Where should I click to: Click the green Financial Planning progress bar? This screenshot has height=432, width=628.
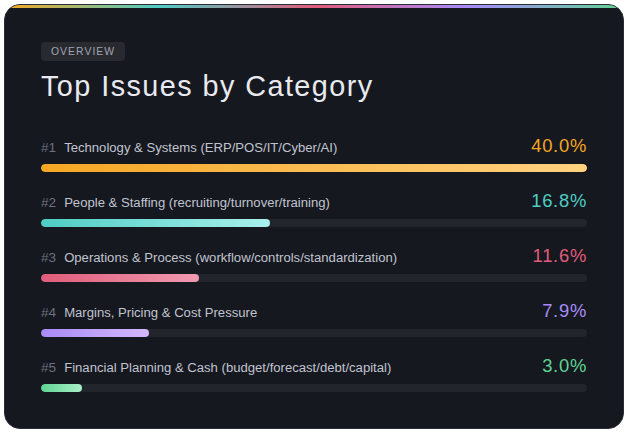point(61,388)
